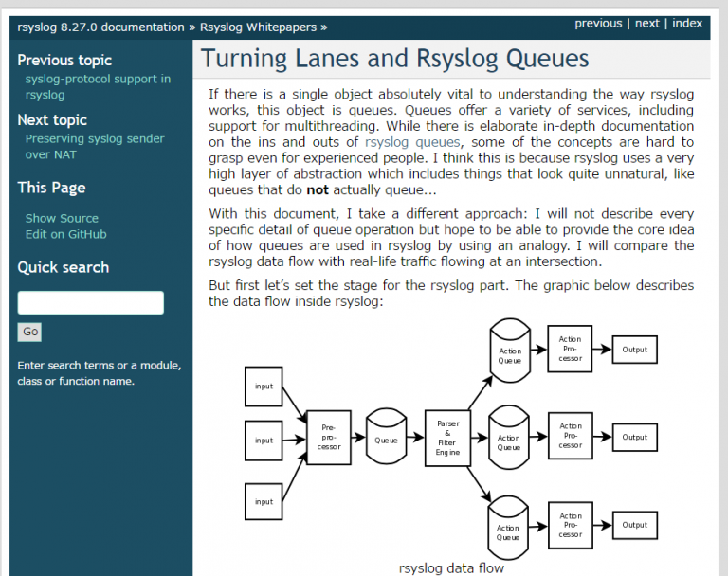This screenshot has width=728, height=576.
Task: Click the bottom Output box in the diagram
Action: pos(634,525)
